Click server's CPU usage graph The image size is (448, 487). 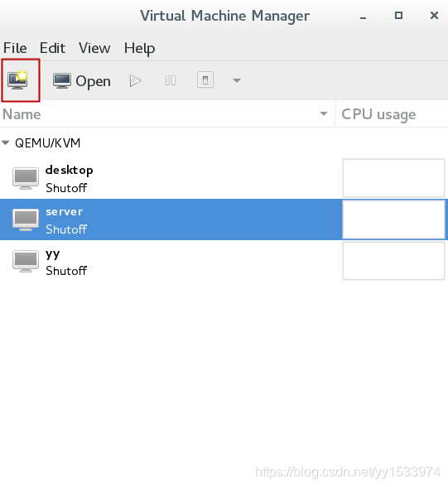tap(393, 219)
